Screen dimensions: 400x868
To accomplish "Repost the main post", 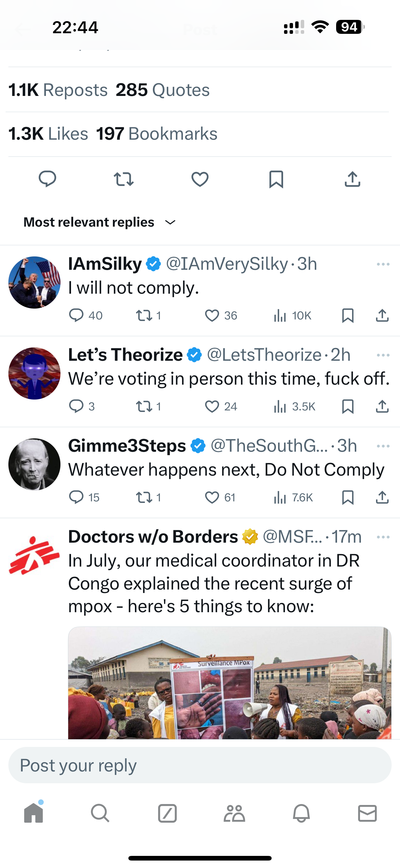I will pyautogui.click(x=124, y=179).
